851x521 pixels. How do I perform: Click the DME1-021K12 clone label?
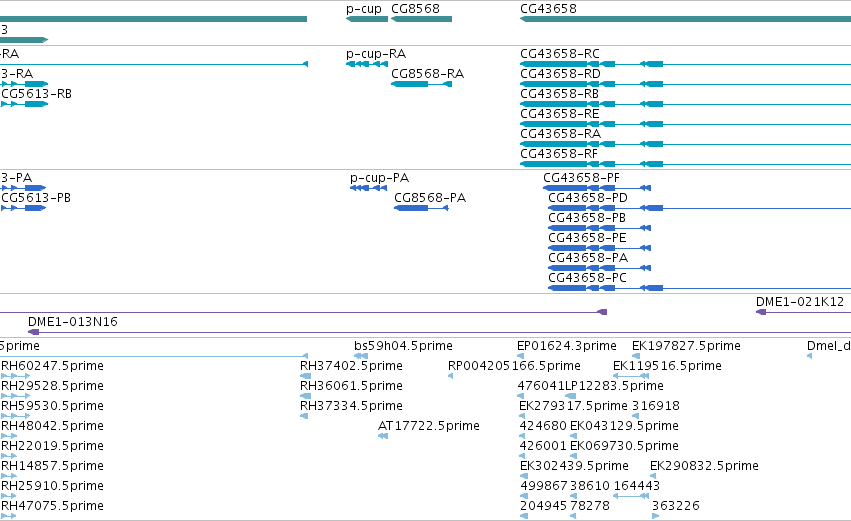tap(800, 302)
